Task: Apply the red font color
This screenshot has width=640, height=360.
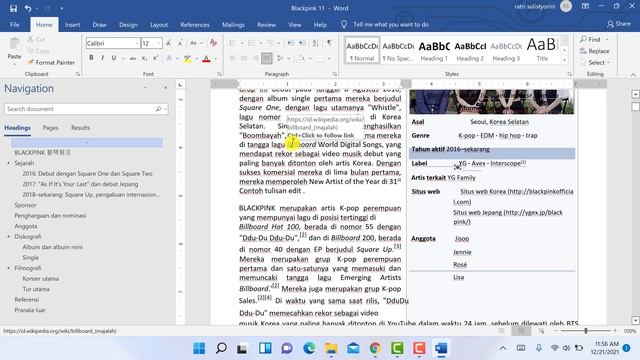Action: point(207,58)
